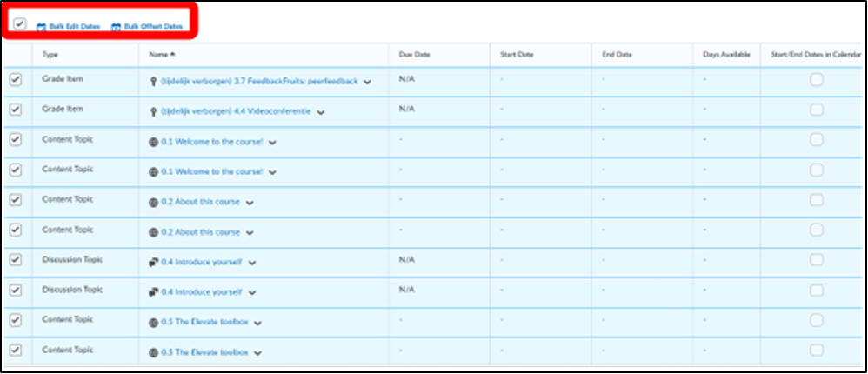Click the globe icon of second 0.1 Welcome row
This screenshot has width=868, height=374.
pyautogui.click(x=153, y=172)
